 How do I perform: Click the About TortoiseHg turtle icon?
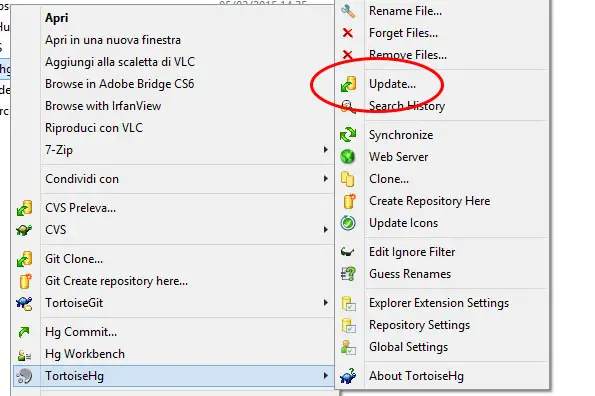348,376
